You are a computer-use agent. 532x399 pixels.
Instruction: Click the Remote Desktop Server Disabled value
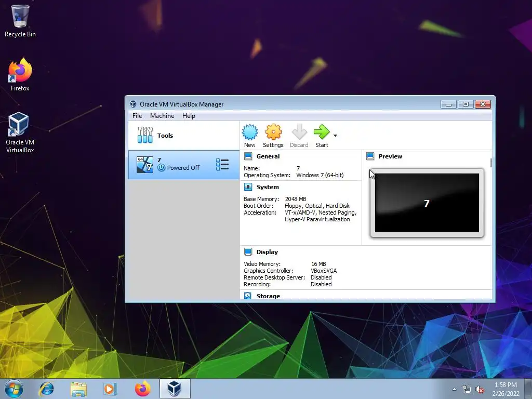point(321,277)
